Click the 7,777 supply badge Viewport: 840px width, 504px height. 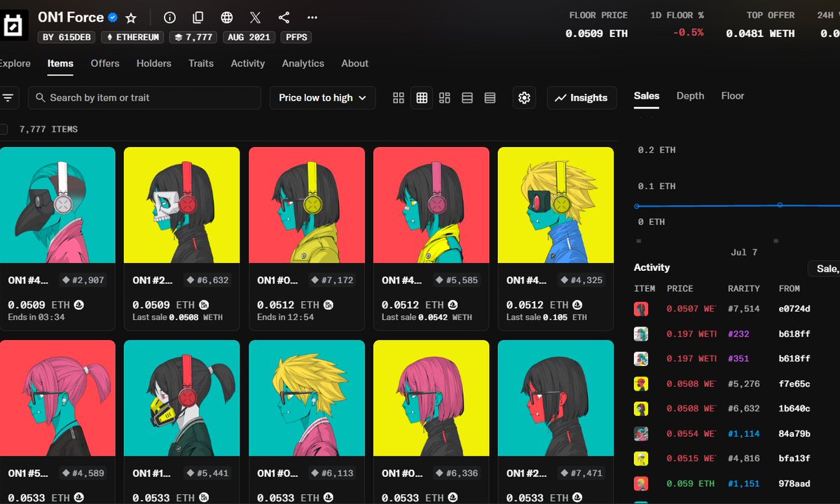pos(193,37)
